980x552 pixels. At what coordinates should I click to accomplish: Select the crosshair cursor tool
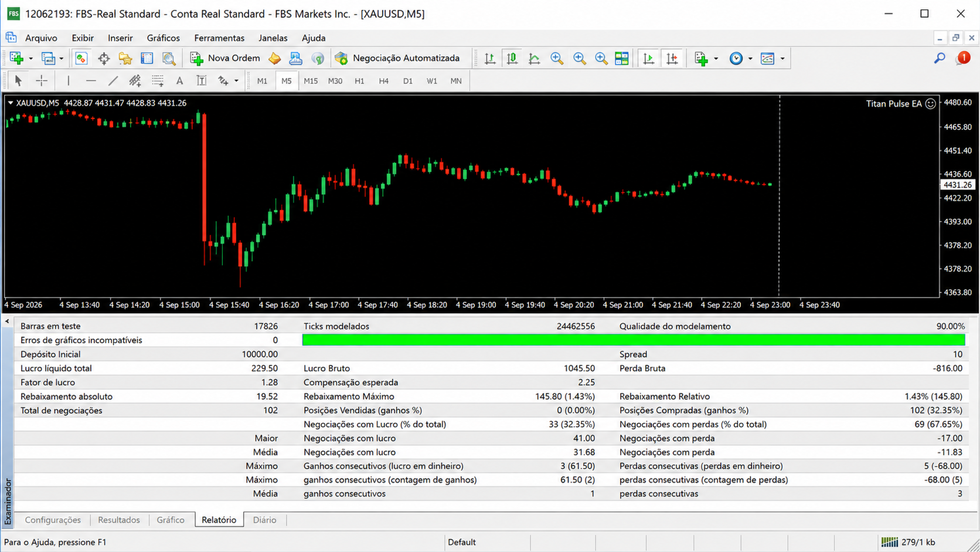pos(42,81)
